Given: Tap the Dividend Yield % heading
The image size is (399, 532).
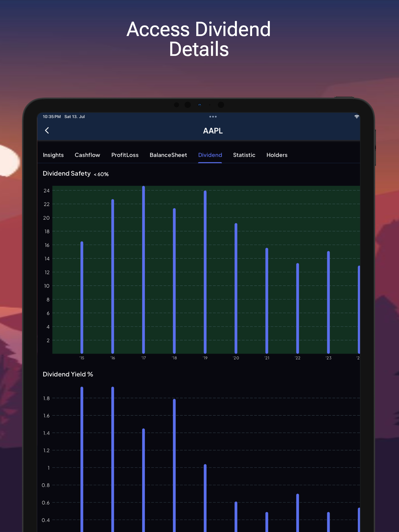Looking at the screenshot, I should click(x=68, y=374).
